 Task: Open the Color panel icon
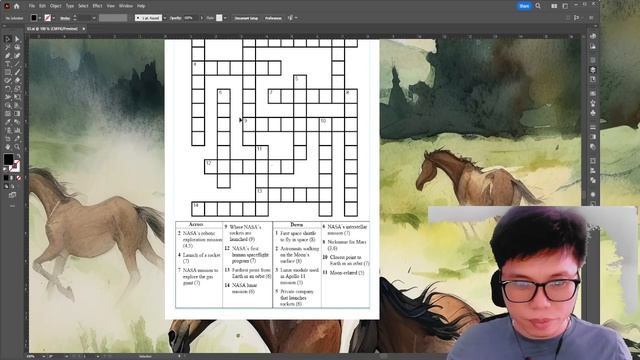(x=593, y=37)
